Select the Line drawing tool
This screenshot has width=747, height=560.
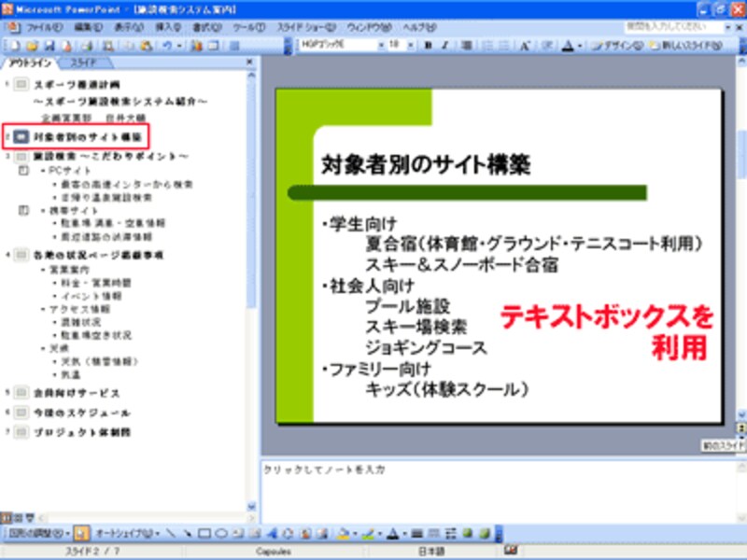(x=170, y=533)
